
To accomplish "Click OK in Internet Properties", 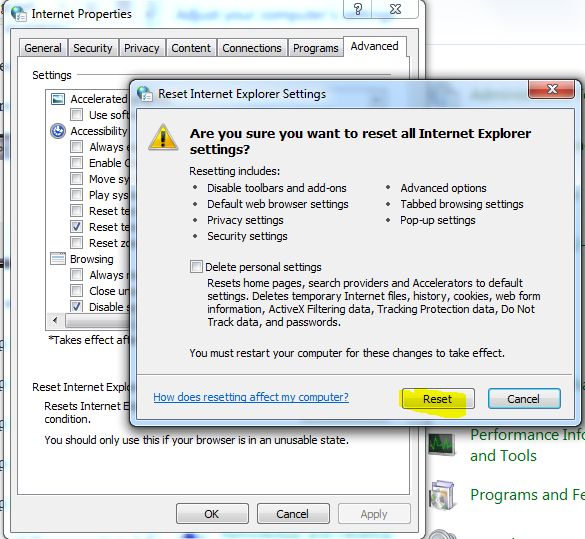I will click(212, 514).
